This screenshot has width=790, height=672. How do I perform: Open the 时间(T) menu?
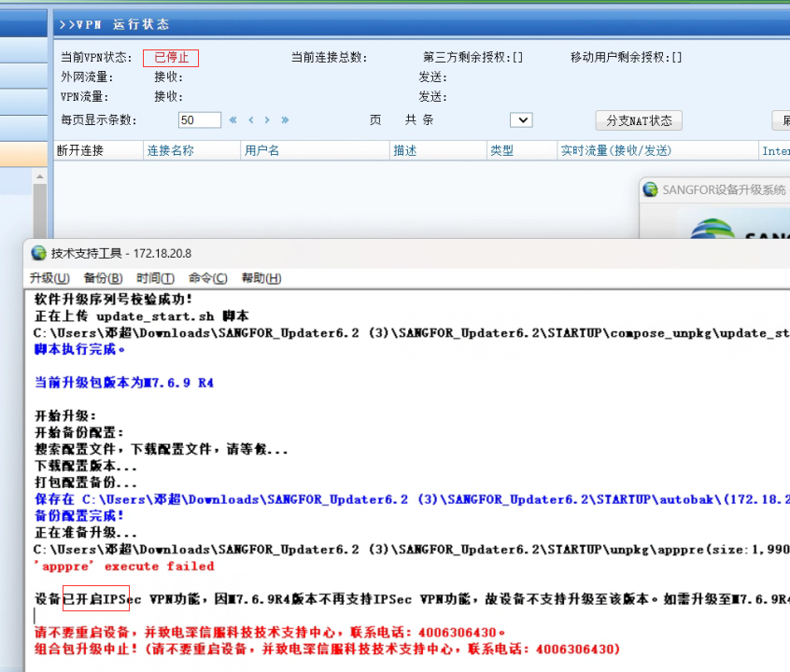tap(155, 278)
